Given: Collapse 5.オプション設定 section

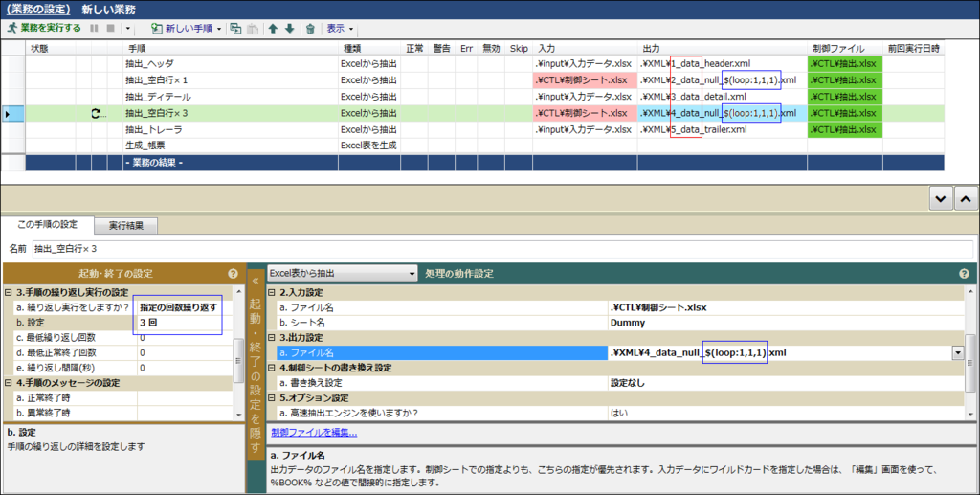Looking at the screenshot, I should [x=272, y=397].
